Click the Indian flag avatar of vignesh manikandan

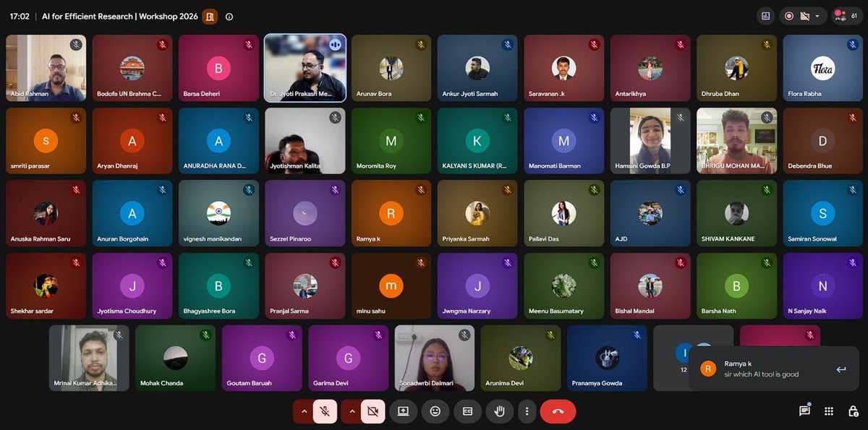click(218, 213)
